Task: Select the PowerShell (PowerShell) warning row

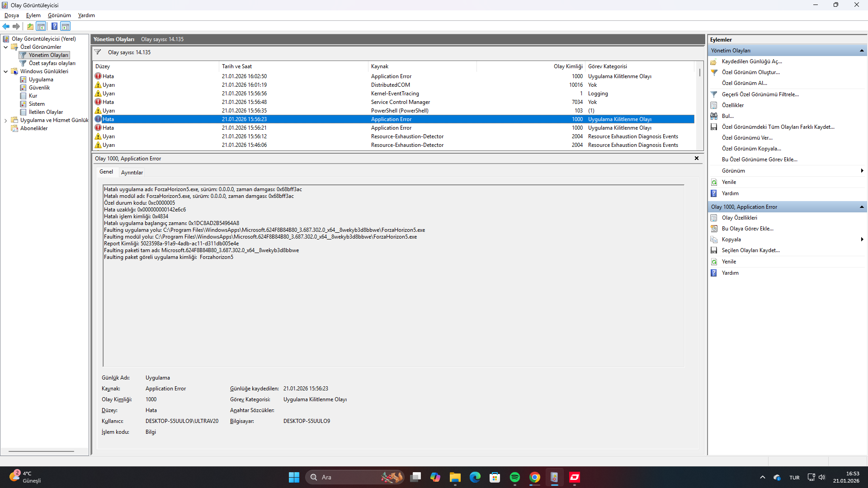Action: 393,111
